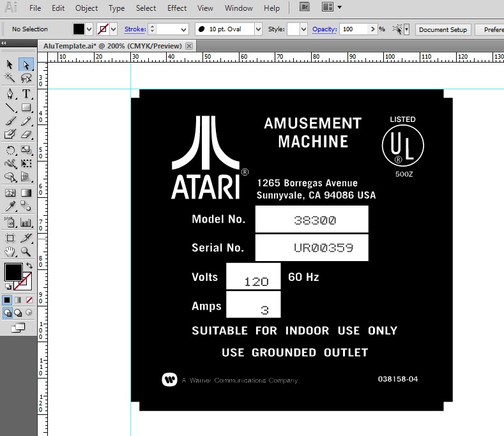This screenshot has width=504, height=436.
Task: Select the Blend tool
Action: coord(26,206)
